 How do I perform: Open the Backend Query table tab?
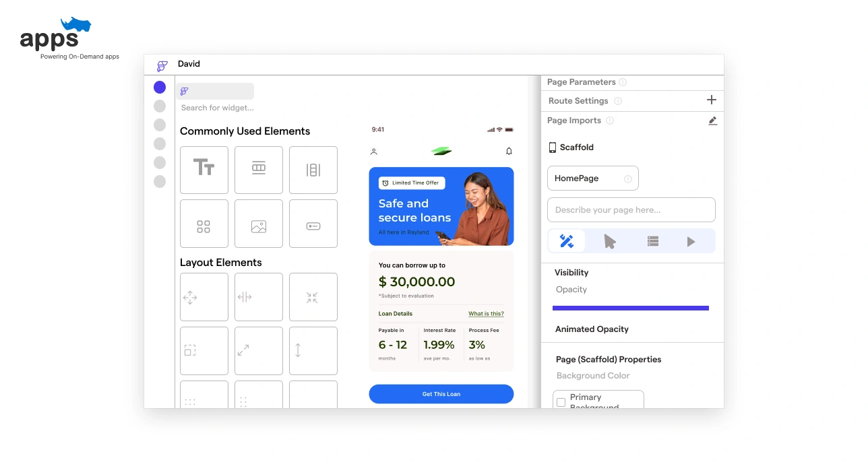tap(652, 241)
